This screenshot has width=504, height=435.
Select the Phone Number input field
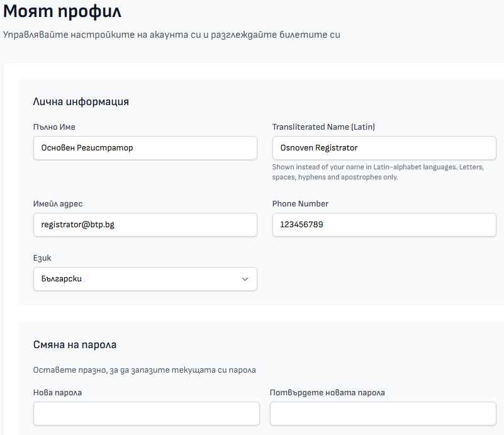(x=384, y=225)
